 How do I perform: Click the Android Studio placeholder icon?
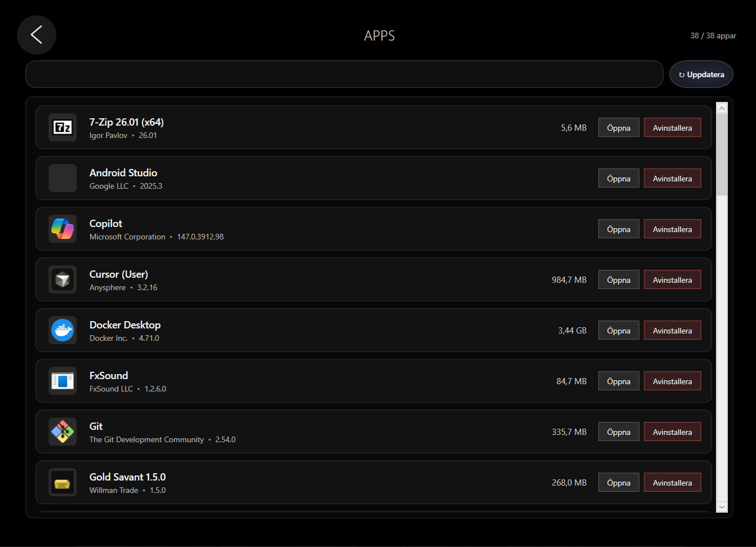pyautogui.click(x=63, y=178)
